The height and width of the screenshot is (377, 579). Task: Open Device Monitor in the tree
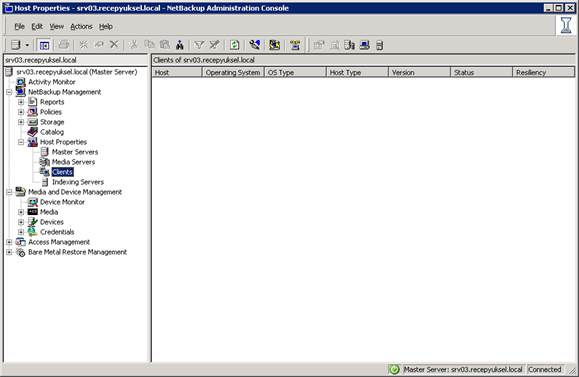pyautogui.click(x=62, y=202)
